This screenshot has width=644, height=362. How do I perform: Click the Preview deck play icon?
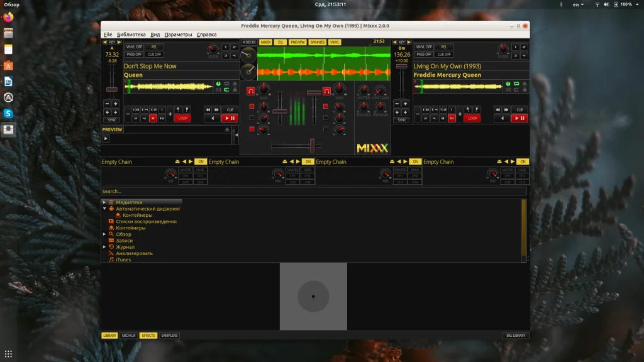click(x=106, y=138)
